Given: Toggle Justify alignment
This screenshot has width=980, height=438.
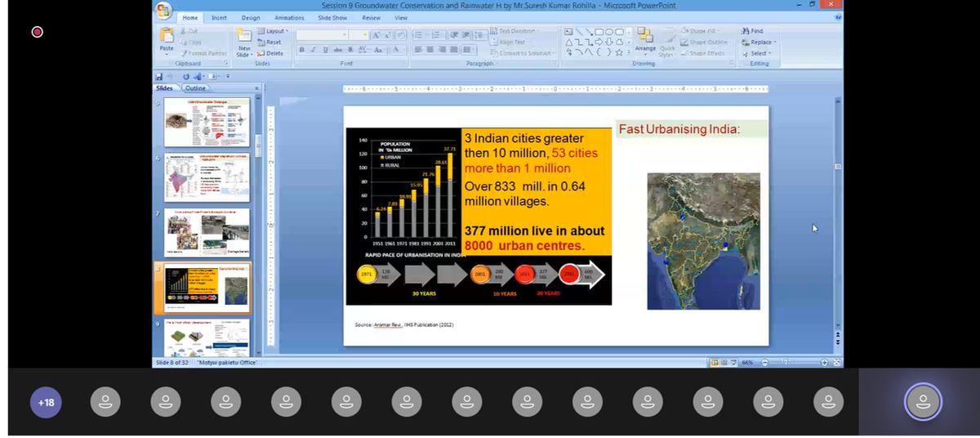Looking at the screenshot, I should 454,50.
